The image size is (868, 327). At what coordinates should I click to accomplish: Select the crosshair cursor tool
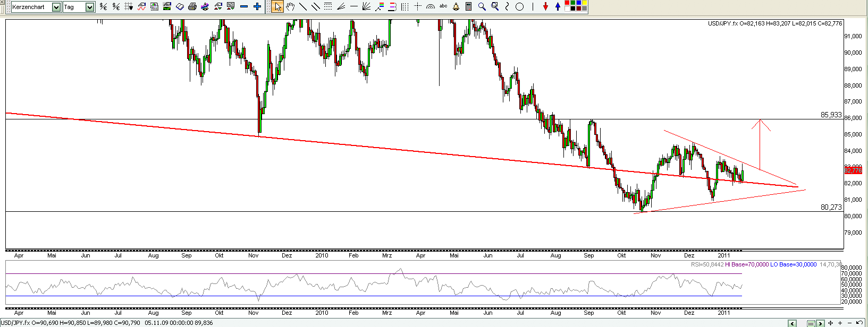pyautogui.click(x=418, y=7)
